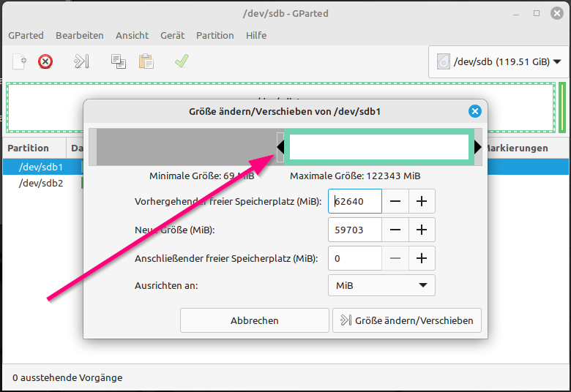Click the left resize handle arrow
This screenshot has width=571, height=392.
pyautogui.click(x=280, y=147)
